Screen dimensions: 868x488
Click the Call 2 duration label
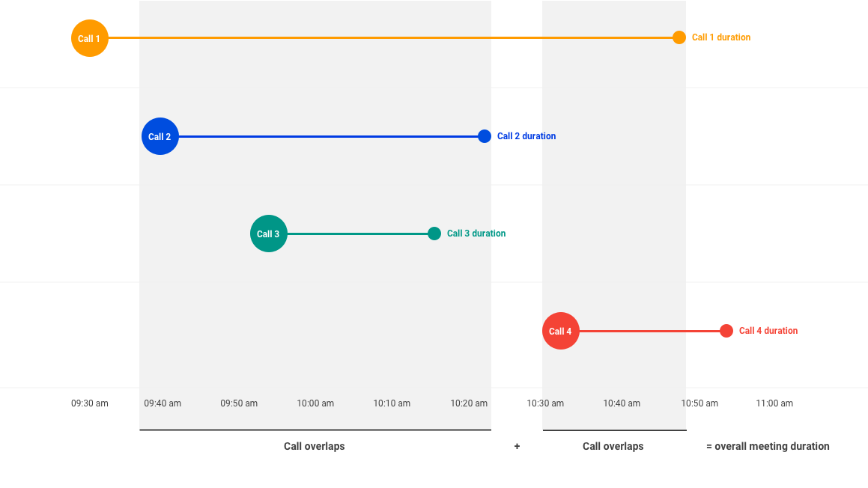526,136
